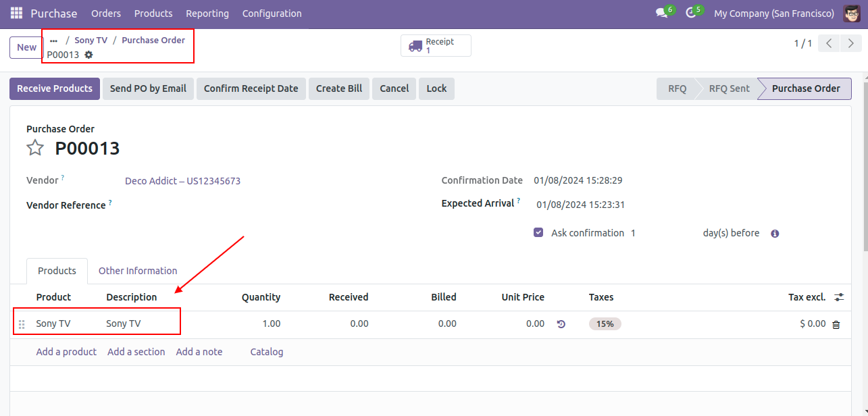Switch to the Other Information tab
Image resolution: width=868 pixels, height=416 pixels.
pos(138,271)
